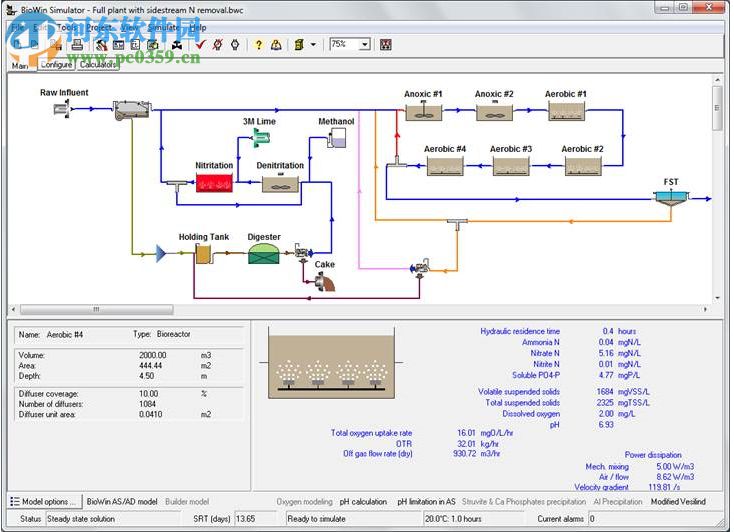Select the Cake output element

(324, 283)
